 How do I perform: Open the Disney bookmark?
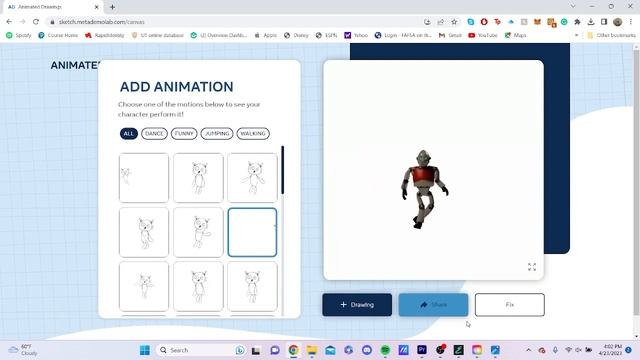297,36
